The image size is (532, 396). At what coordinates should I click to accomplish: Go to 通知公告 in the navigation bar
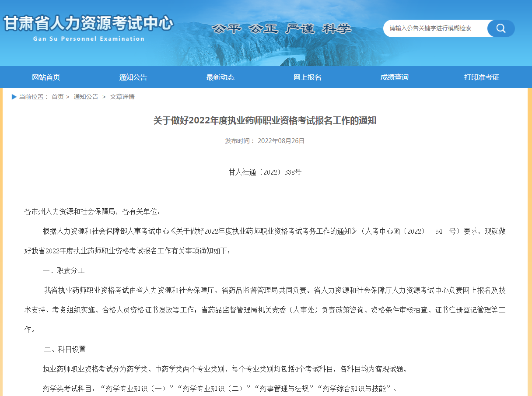tap(133, 77)
